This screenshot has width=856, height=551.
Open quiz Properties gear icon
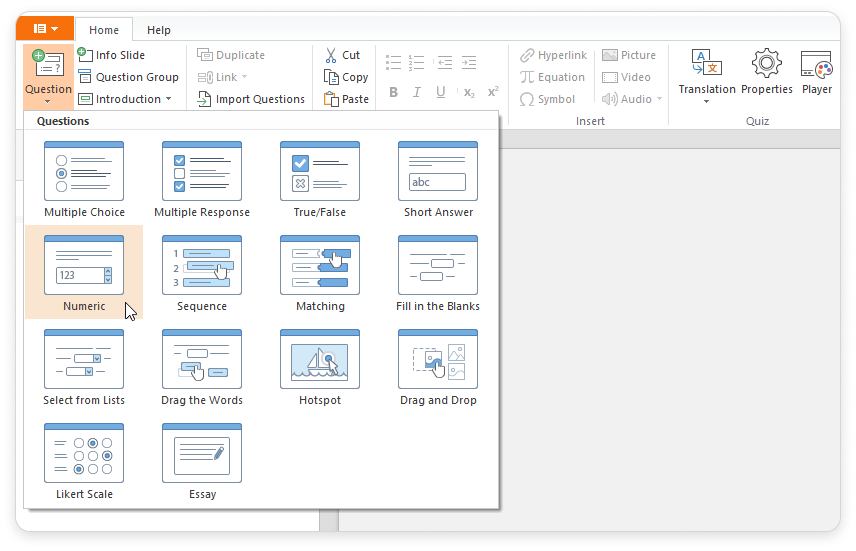click(766, 72)
